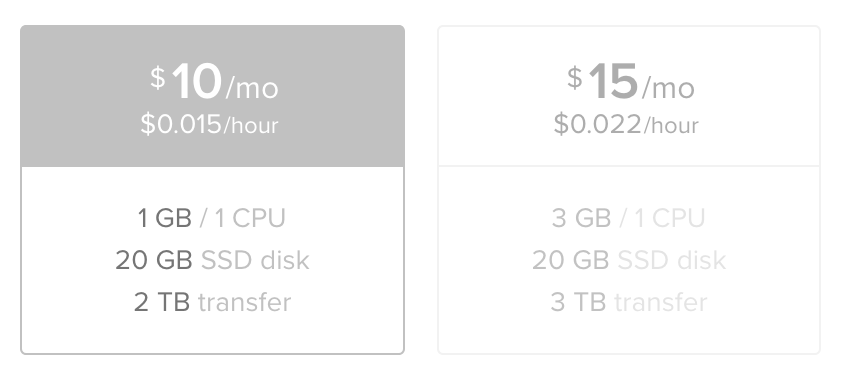This screenshot has height=382, width=844.
Task: Click the dollar sign beside the 10
Action: coord(157,78)
